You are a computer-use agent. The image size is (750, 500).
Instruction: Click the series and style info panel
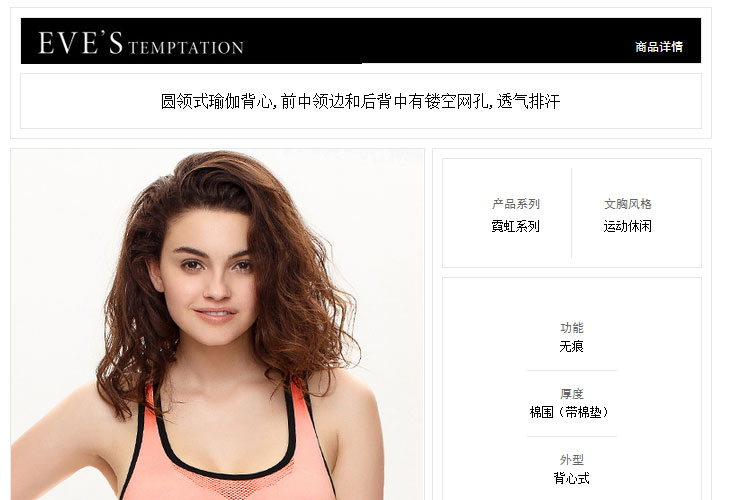click(x=572, y=213)
